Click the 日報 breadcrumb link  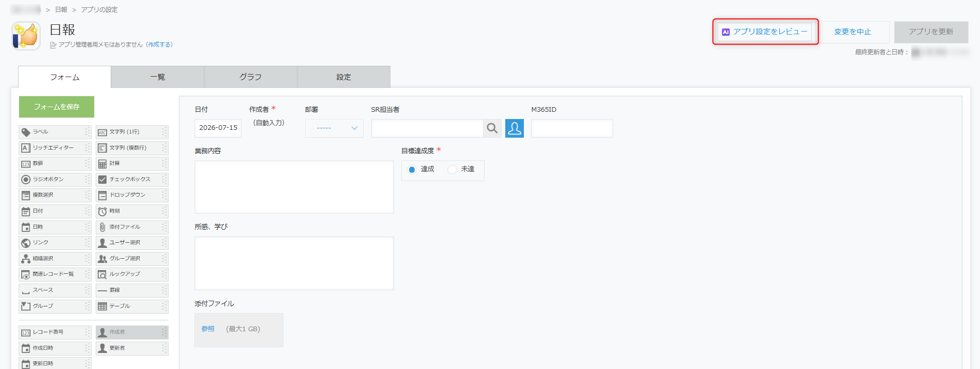click(62, 10)
